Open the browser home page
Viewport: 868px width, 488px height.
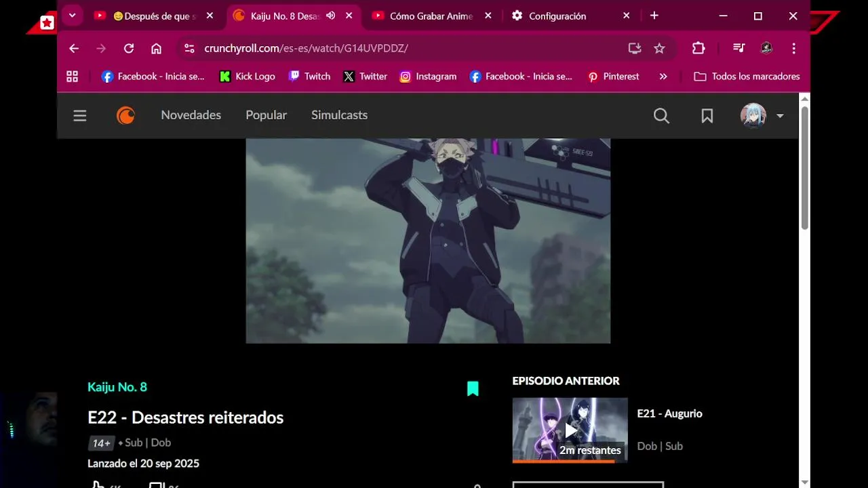click(x=157, y=48)
